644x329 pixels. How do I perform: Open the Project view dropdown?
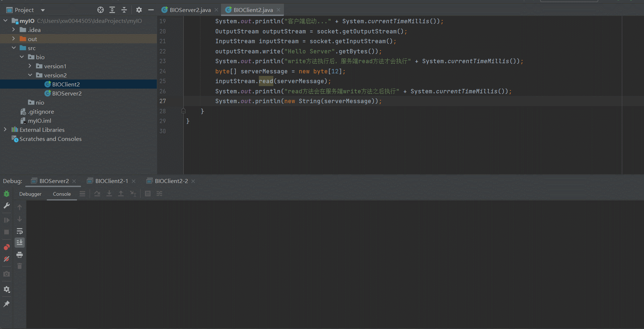[x=43, y=10]
